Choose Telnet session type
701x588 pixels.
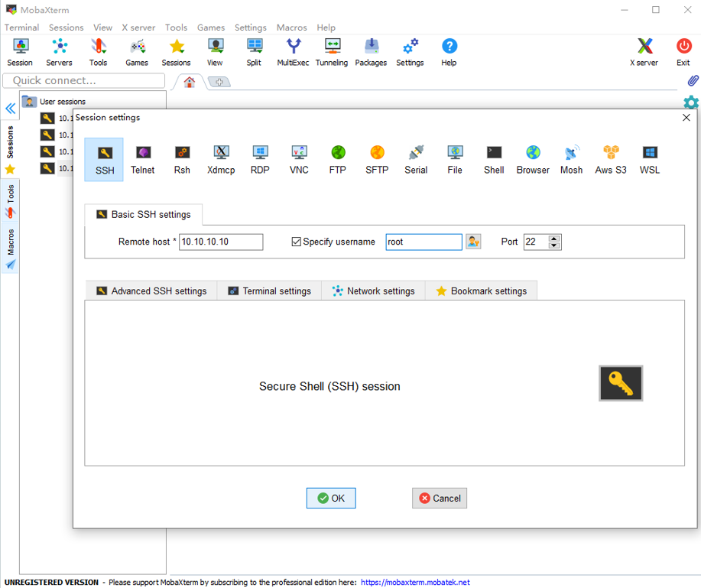click(x=143, y=160)
